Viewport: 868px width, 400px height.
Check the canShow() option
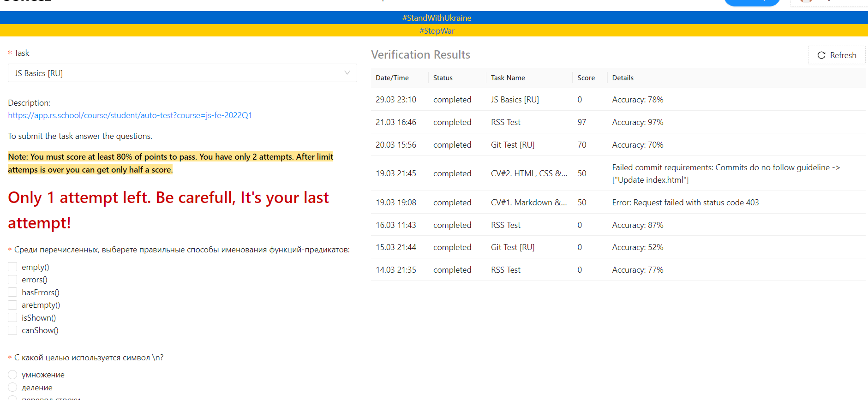(12, 330)
